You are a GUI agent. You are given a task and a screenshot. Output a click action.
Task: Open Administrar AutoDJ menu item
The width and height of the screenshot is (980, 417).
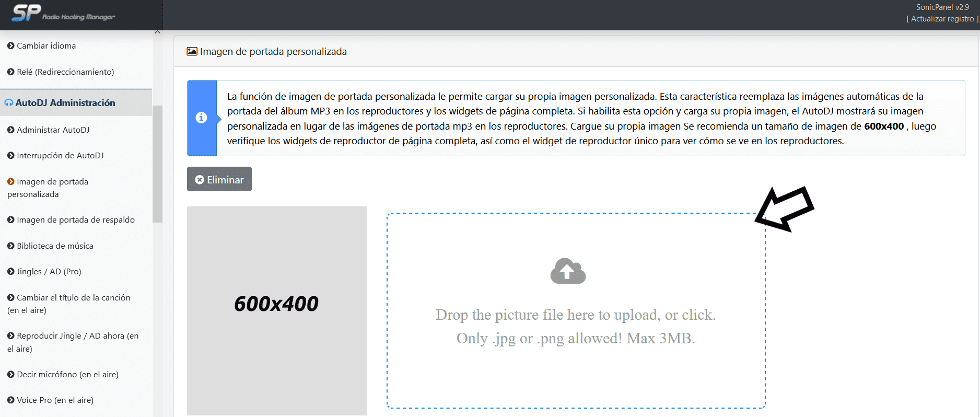pos(53,130)
